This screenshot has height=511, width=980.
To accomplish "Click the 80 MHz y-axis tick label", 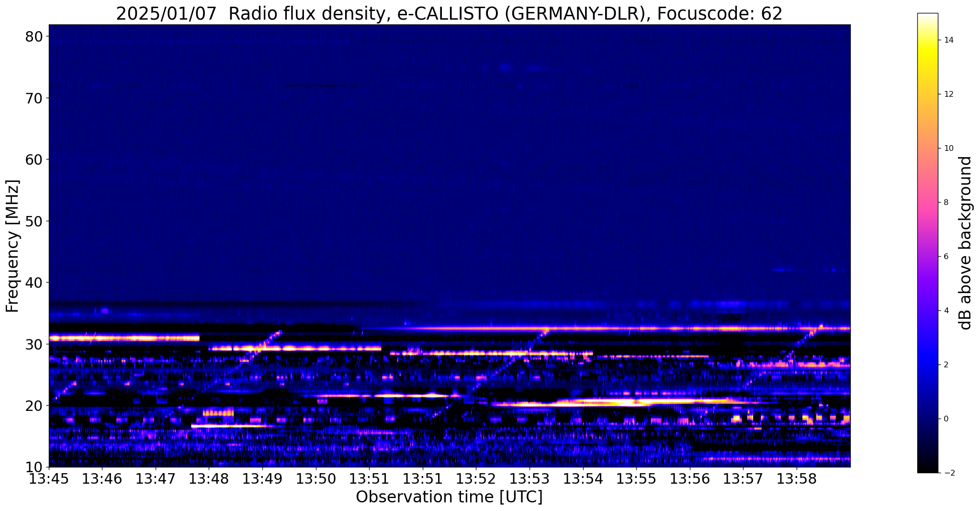I will (34, 36).
